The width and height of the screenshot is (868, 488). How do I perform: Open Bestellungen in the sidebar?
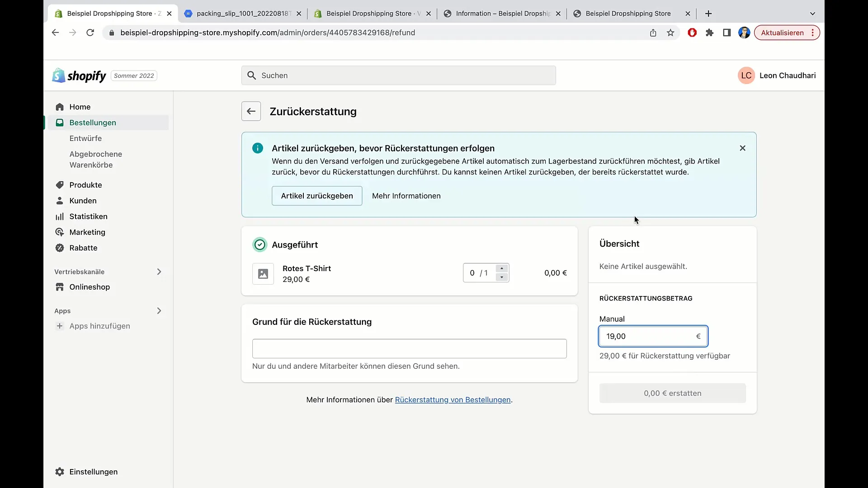click(x=93, y=122)
